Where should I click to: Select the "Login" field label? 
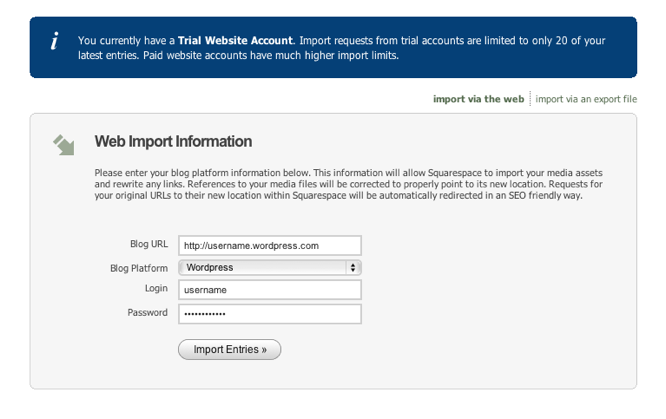tap(155, 288)
